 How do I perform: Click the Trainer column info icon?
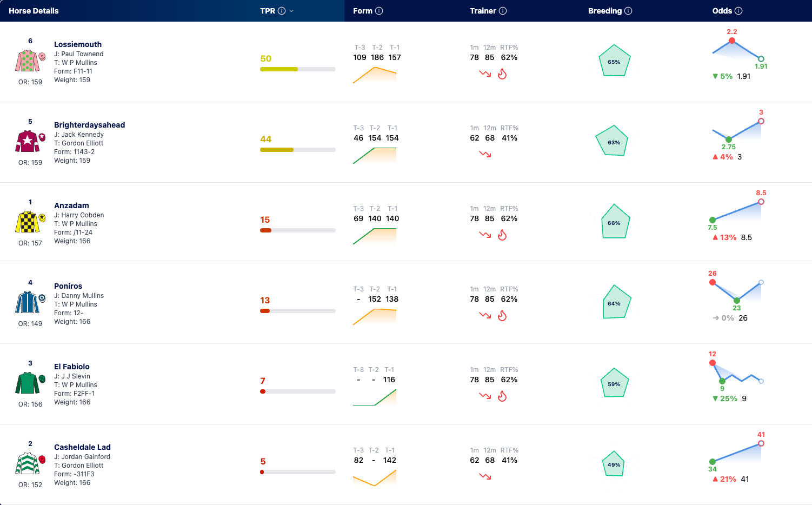pos(503,11)
